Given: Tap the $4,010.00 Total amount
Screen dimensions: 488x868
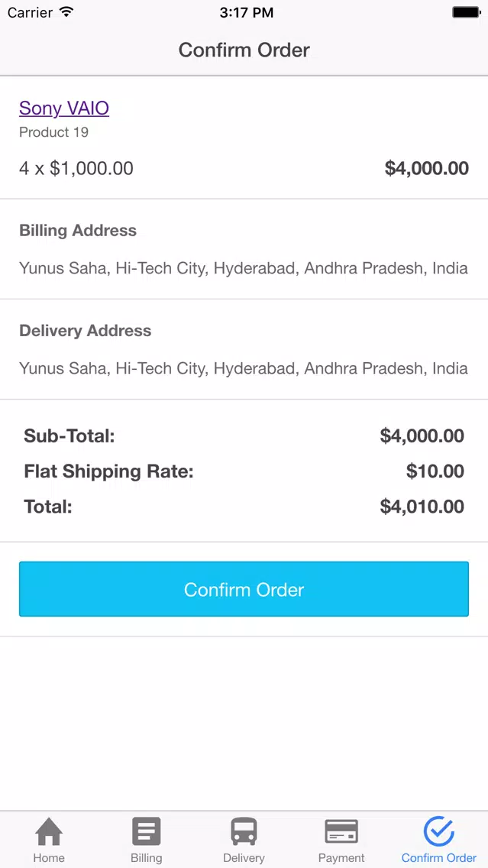Looking at the screenshot, I should (422, 507).
